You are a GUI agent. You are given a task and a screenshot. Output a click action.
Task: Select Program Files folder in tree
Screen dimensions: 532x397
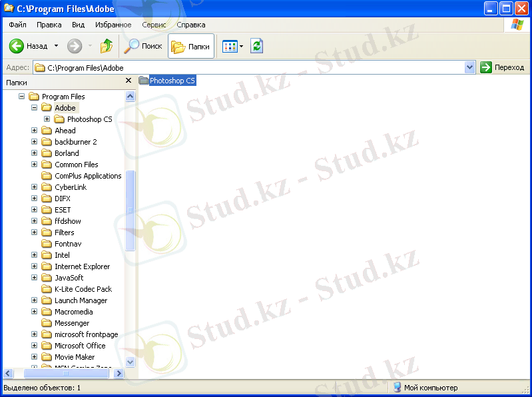(x=63, y=97)
